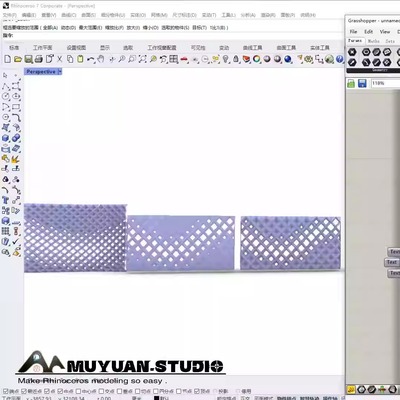Select the middle perforated panel in the viewport
The width and height of the screenshot is (400, 400).
point(181,243)
